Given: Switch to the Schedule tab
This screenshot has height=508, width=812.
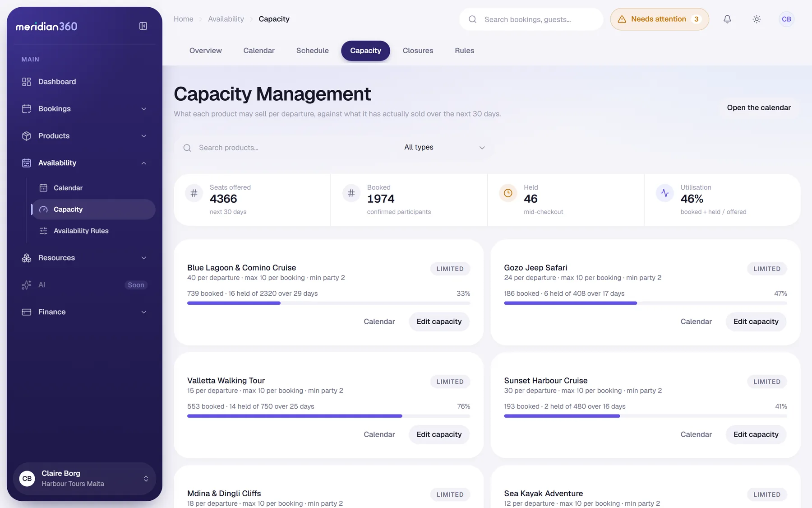Looking at the screenshot, I should tap(312, 51).
